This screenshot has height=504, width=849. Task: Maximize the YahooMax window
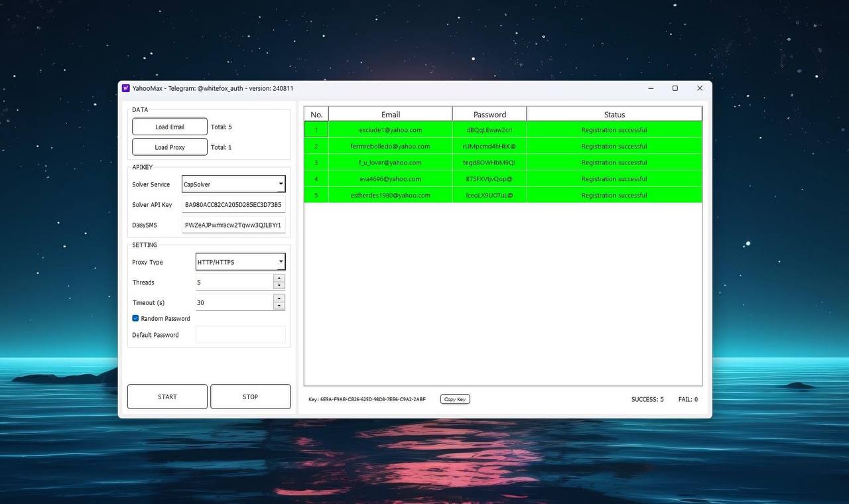(x=675, y=88)
